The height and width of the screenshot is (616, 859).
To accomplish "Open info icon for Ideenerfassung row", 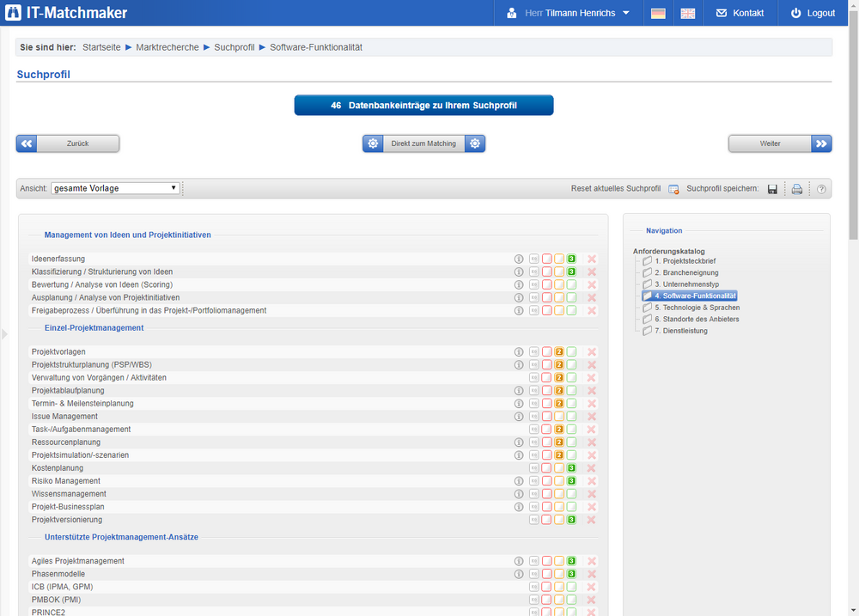I will 518,259.
